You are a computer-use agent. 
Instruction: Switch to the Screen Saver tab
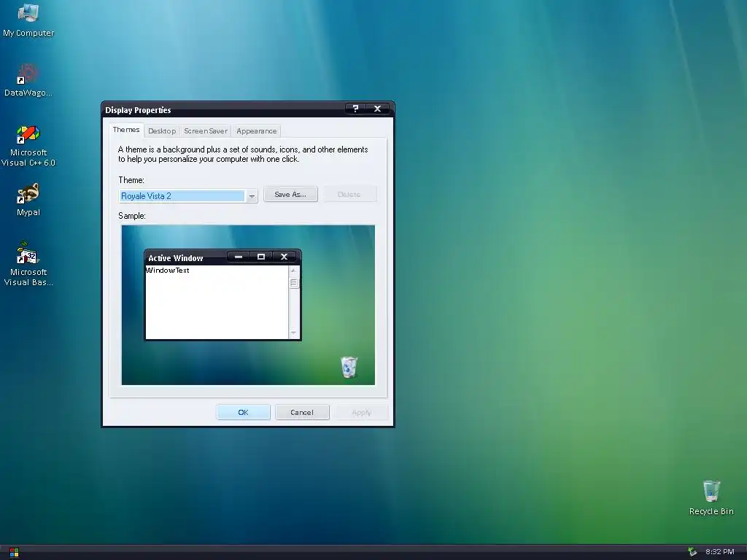pyautogui.click(x=206, y=131)
